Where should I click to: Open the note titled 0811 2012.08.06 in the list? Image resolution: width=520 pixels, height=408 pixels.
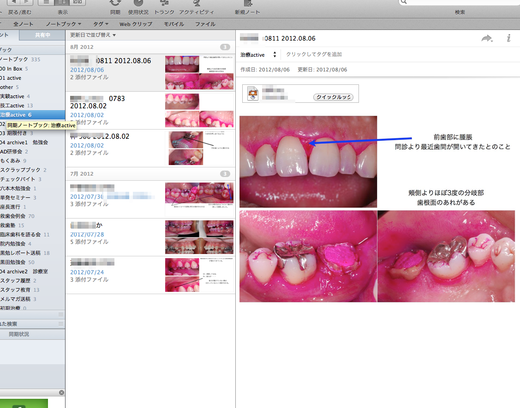[151, 73]
